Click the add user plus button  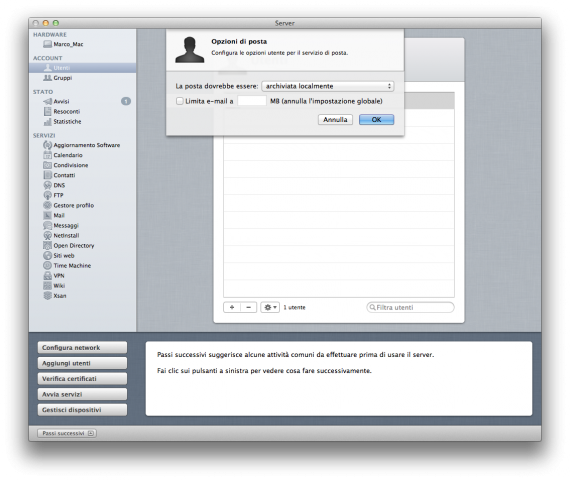232,308
